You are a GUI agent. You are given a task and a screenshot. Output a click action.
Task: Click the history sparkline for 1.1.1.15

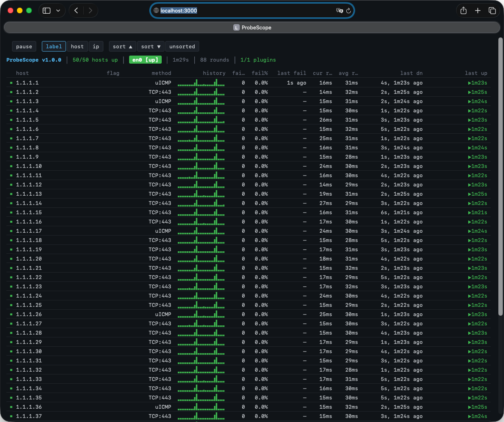pyautogui.click(x=201, y=212)
